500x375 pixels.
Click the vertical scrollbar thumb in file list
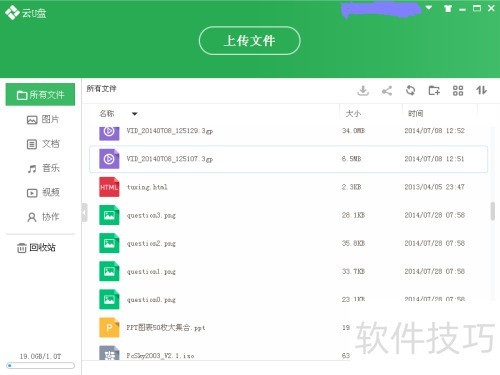493,211
